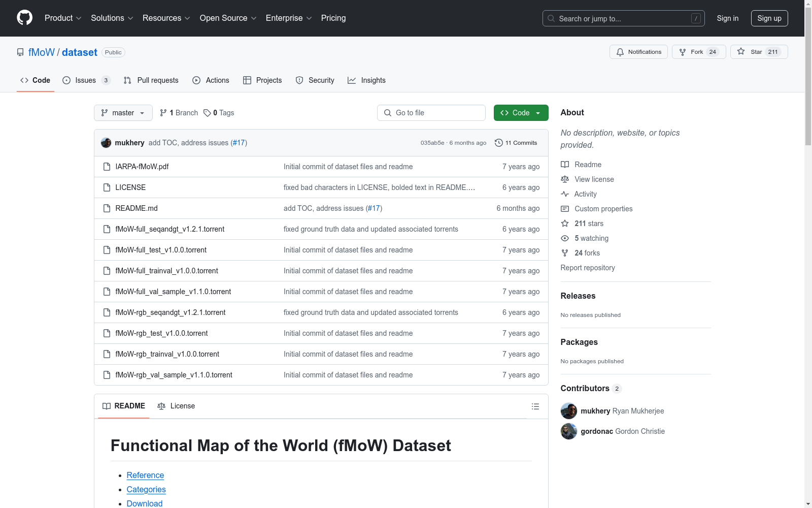Viewport: 812px width, 508px height.
Task: Click commit hash 035ab5e
Action: [x=432, y=143]
